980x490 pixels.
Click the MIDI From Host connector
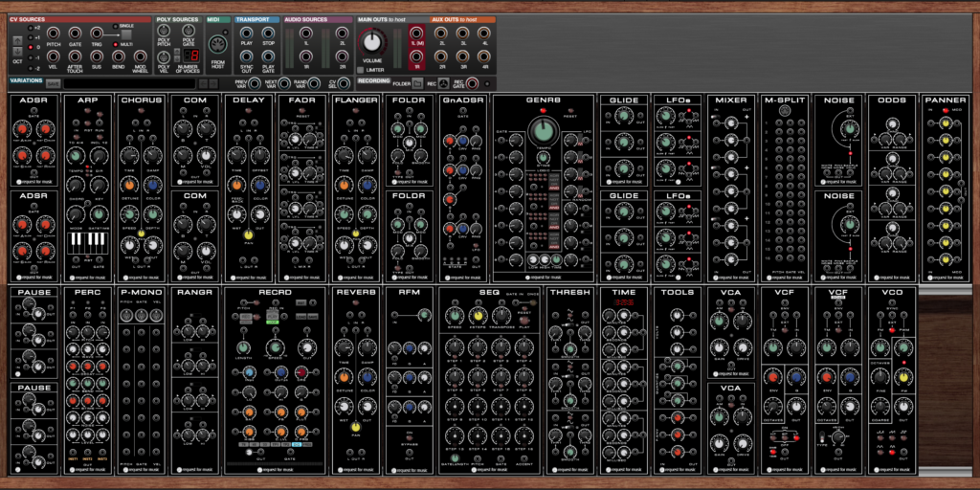(217, 45)
